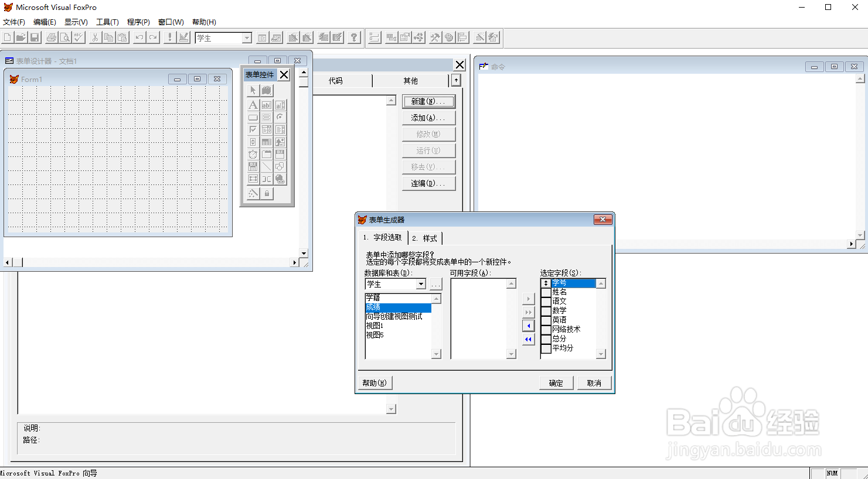Viewport: 868px width, 479px height.
Task: Click the New file toolbar icon
Action: click(x=7, y=37)
